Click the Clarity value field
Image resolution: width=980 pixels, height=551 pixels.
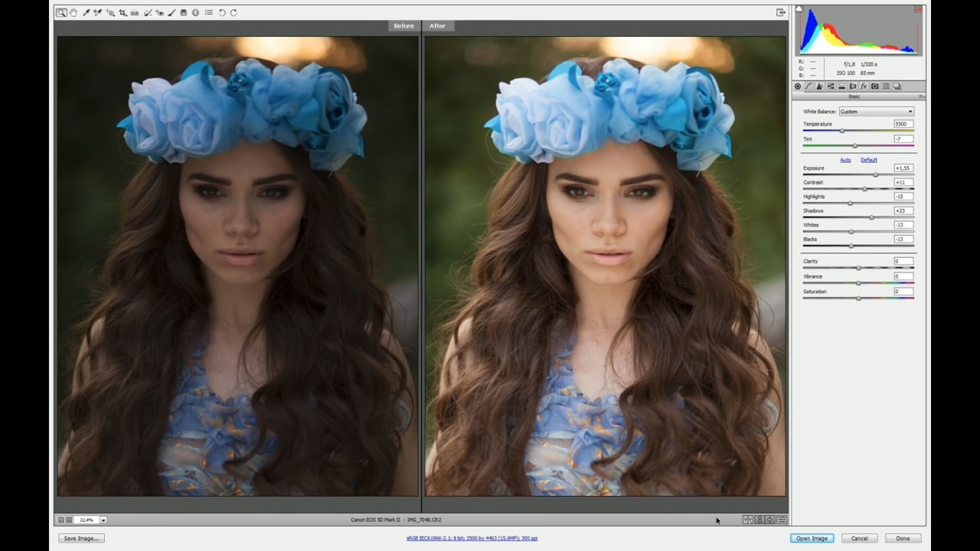(903, 262)
